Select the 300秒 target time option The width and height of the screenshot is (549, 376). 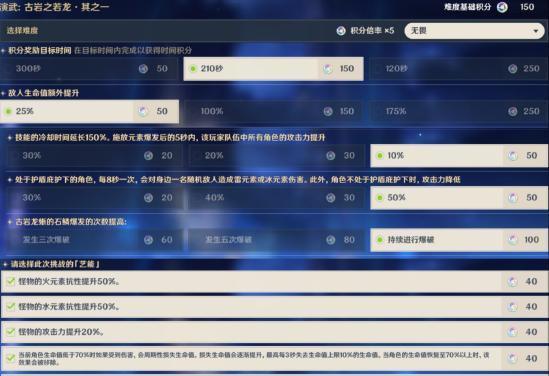[x=89, y=69]
